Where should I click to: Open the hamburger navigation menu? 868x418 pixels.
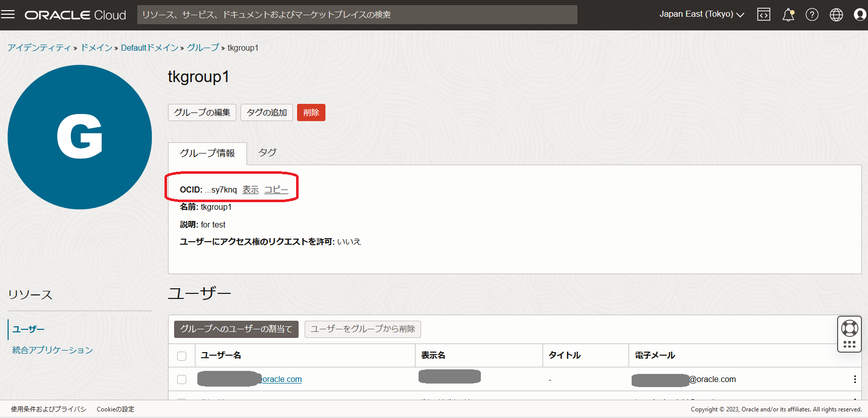pyautogui.click(x=8, y=14)
